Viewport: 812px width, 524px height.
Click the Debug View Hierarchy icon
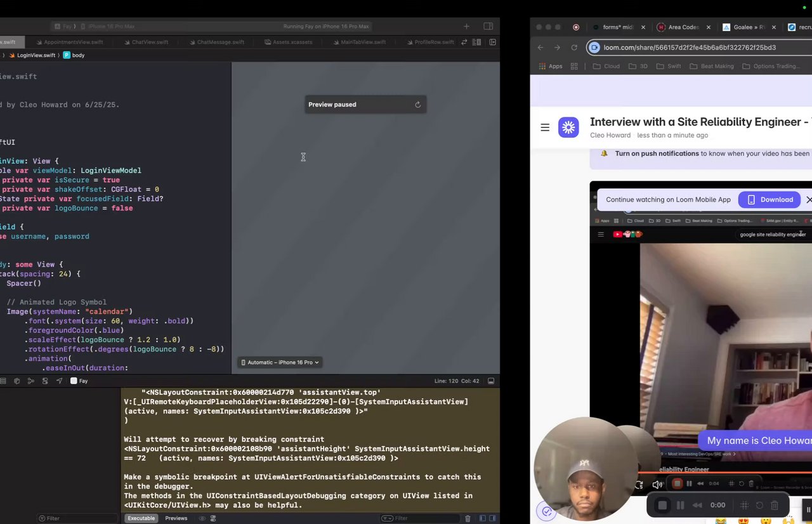click(16, 381)
